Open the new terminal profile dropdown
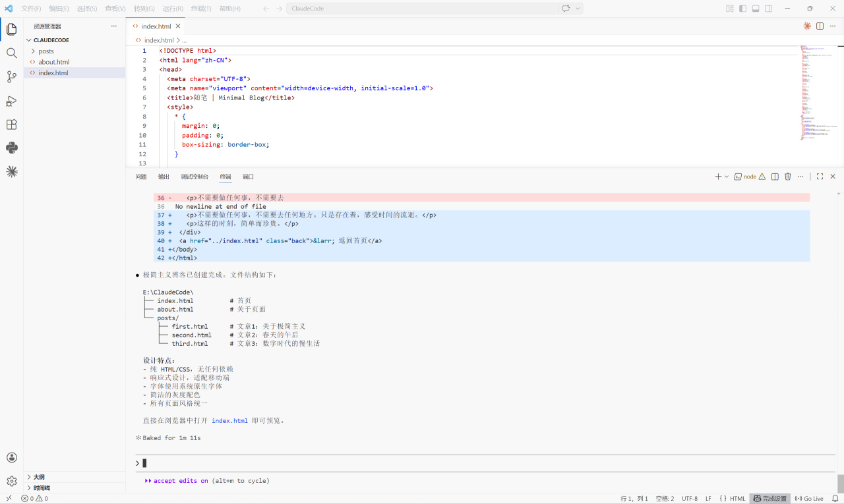Screen dimensions: 844x504 (x=727, y=177)
